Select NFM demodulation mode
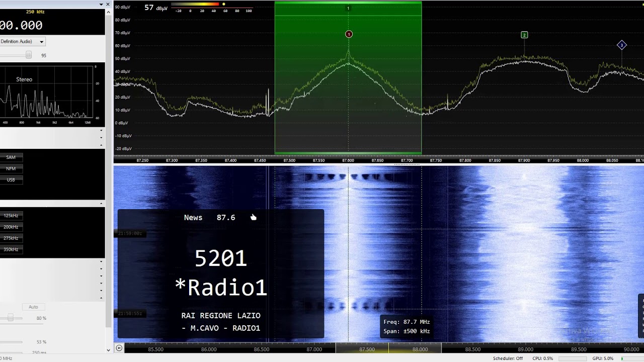Screen dimensions: 644x362 click(x=11, y=168)
